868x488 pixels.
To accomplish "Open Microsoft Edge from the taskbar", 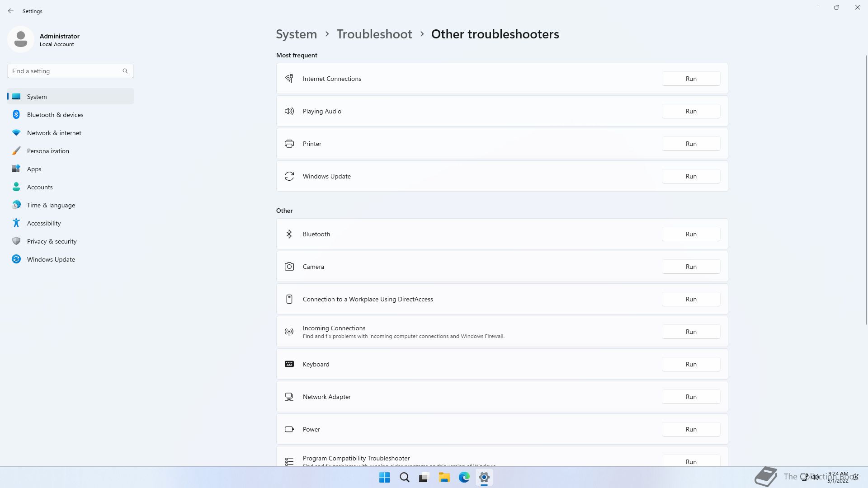I will click(x=464, y=477).
